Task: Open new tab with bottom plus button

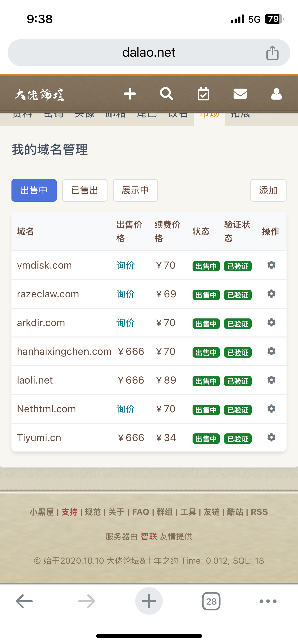Action: coord(149,601)
